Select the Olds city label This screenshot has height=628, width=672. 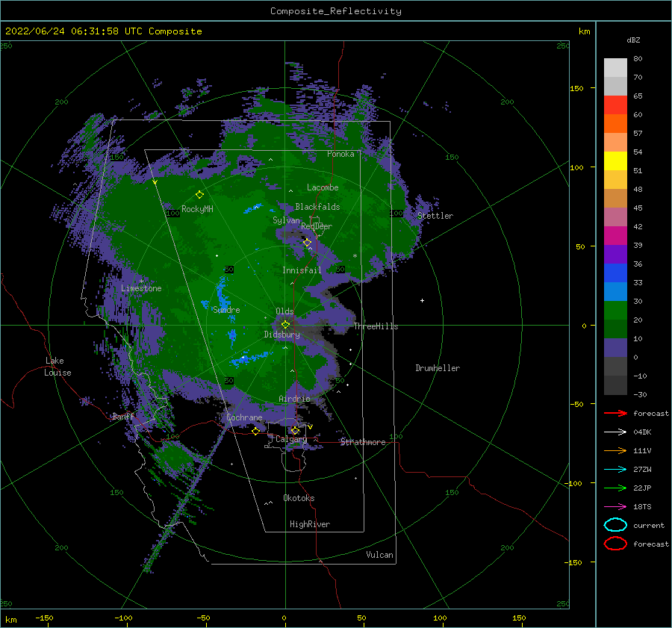pyautogui.click(x=284, y=311)
